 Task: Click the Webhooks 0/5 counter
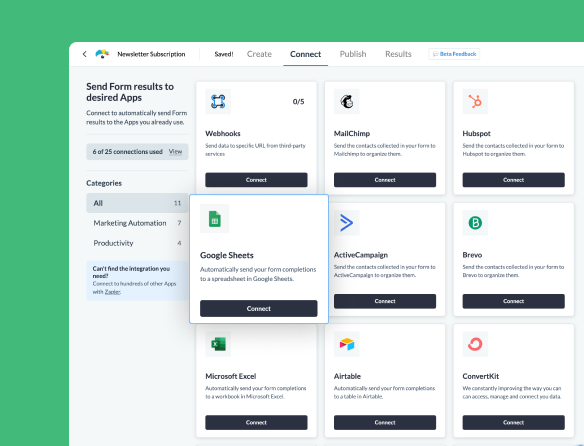coord(298,101)
